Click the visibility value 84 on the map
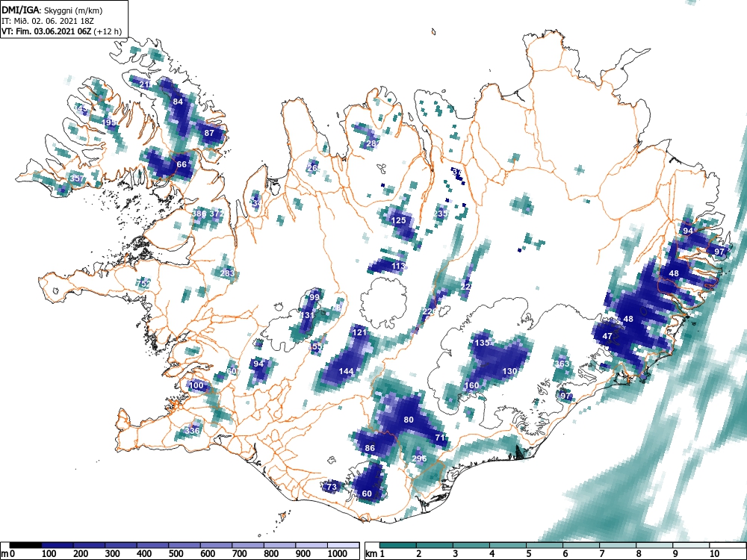The height and width of the screenshot is (560, 747). pos(178,102)
